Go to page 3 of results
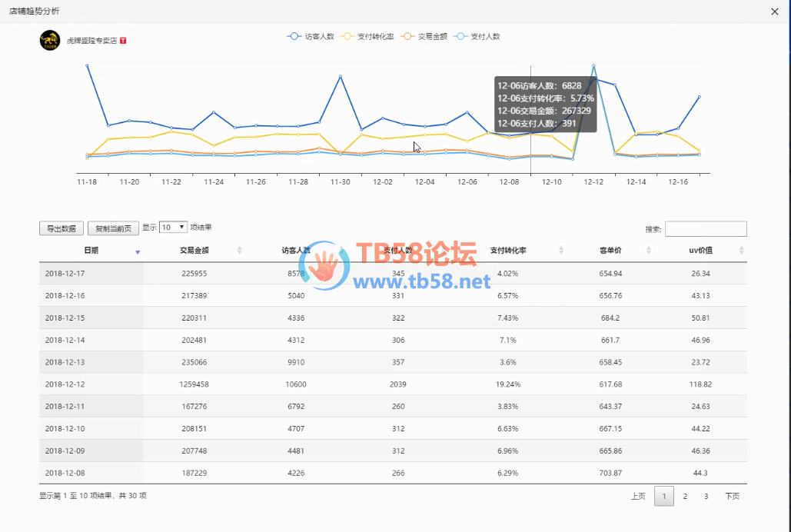This screenshot has height=532, width=791. pos(706,497)
